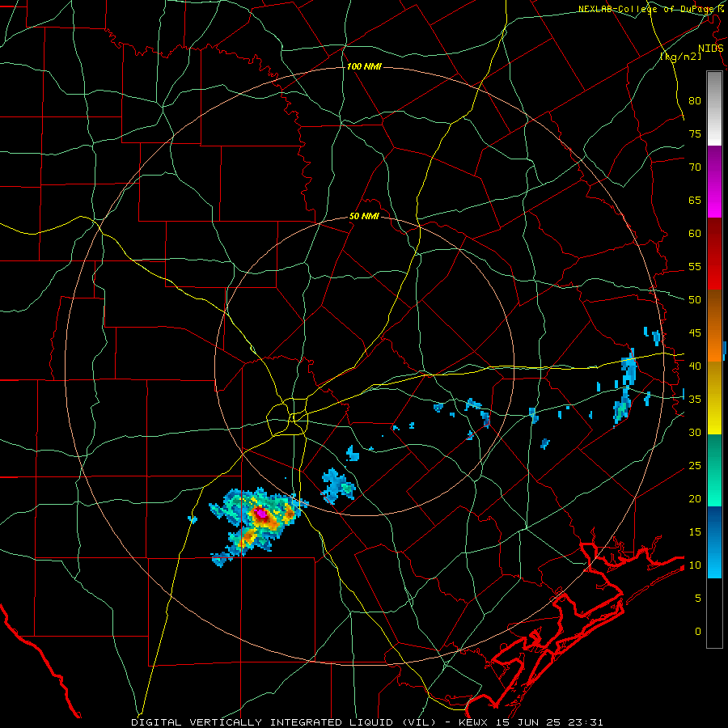The height and width of the screenshot is (728, 728).
Task: Click the Digital Vertically Integrated Liquid title caption
Action: 284,722
